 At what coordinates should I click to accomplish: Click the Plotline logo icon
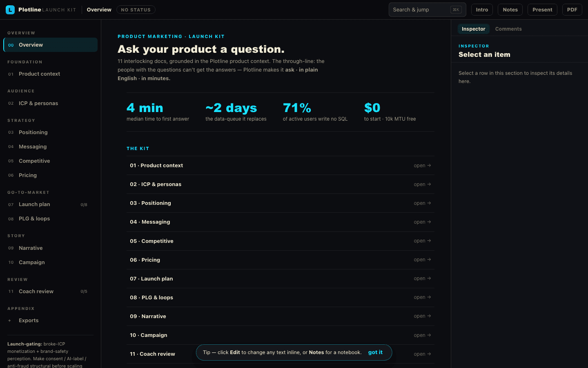[x=10, y=10]
